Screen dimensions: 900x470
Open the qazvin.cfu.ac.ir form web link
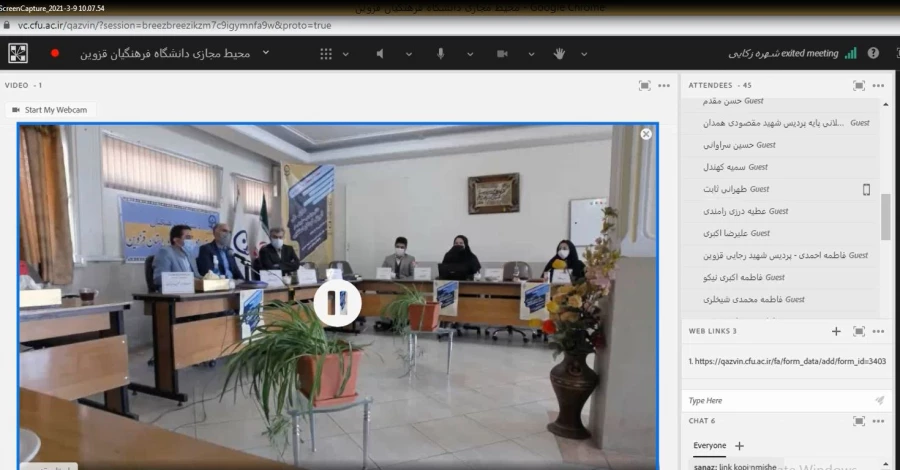click(x=788, y=361)
